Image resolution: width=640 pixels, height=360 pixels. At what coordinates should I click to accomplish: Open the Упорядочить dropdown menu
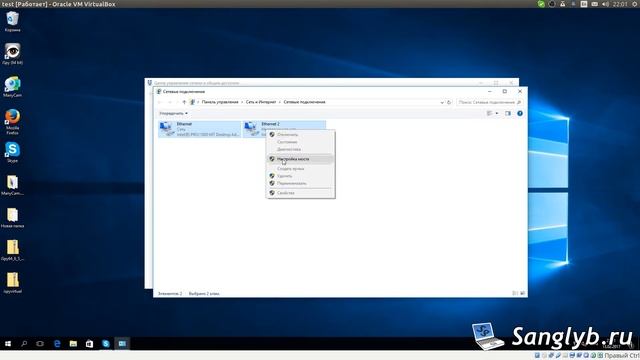tap(173, 113)
